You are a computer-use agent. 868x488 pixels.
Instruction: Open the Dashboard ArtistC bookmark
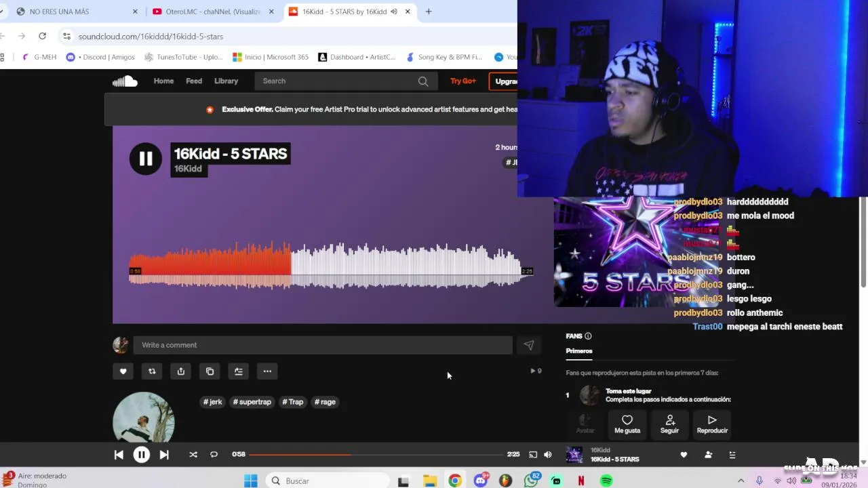(357, 57)
